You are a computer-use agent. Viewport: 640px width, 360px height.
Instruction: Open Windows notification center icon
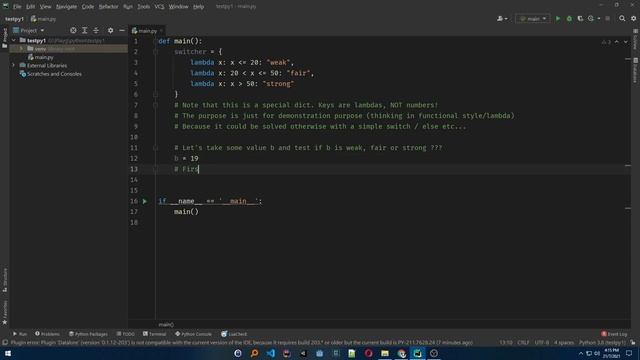[629, 353]
